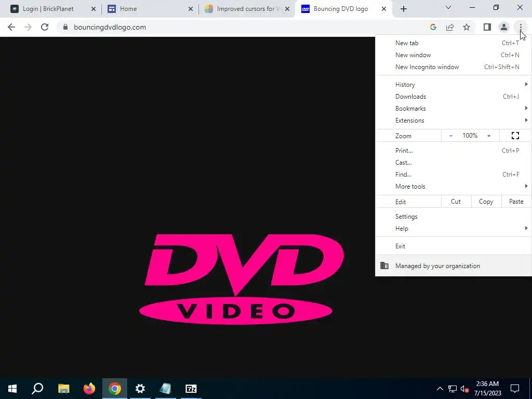Select Print... in the menu
This screenshot has width=532, height=399.
click(x=453, y=150)
